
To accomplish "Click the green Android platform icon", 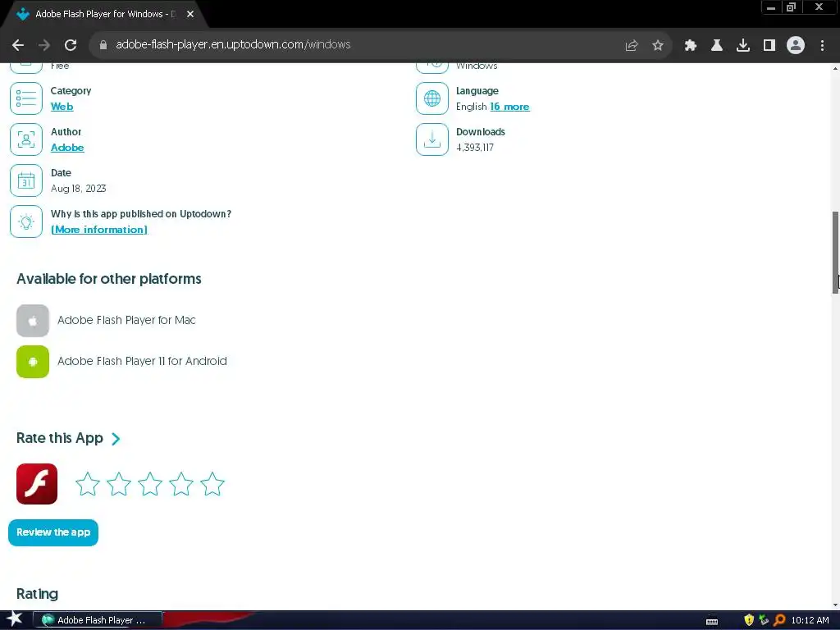I will (33, 362).
